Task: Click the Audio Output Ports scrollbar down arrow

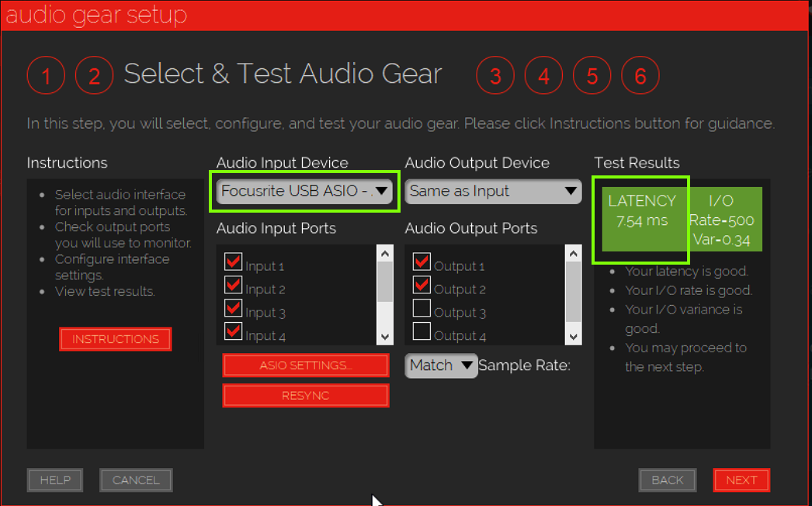Action: (x=573, y=337)
